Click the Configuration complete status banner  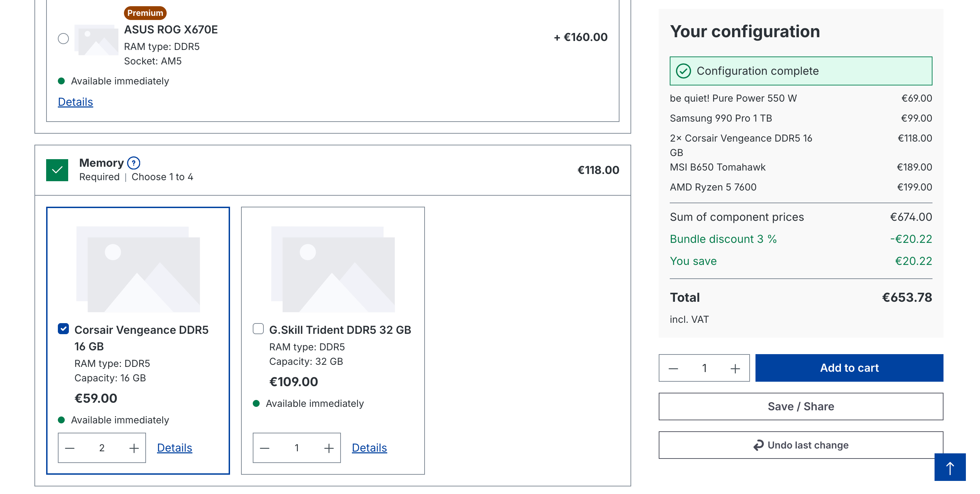[x=801, y=71]
